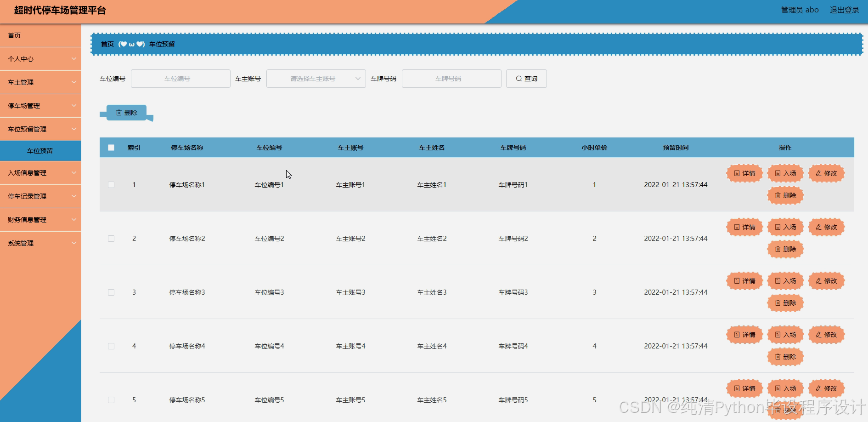Open 详情 for row 车位编号5
The width and height of the screenshot is (868, 422).
(744, 388)
